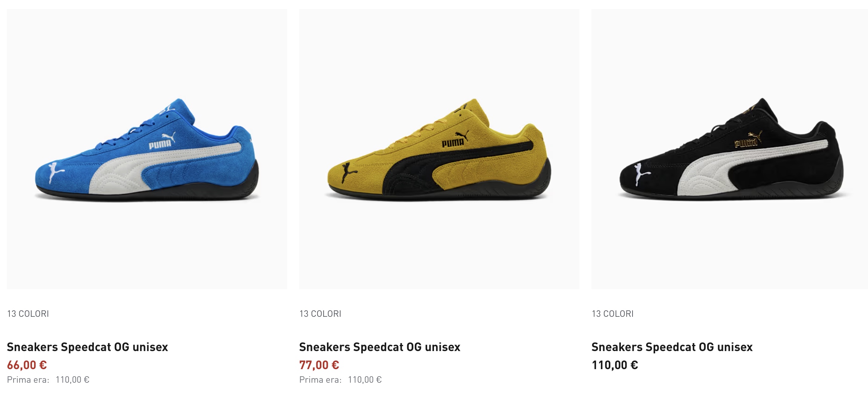Click the black PUMA logo on yellow sneaker
The height and width of the screenshot is (394, 868).
(x=455, y=139)
